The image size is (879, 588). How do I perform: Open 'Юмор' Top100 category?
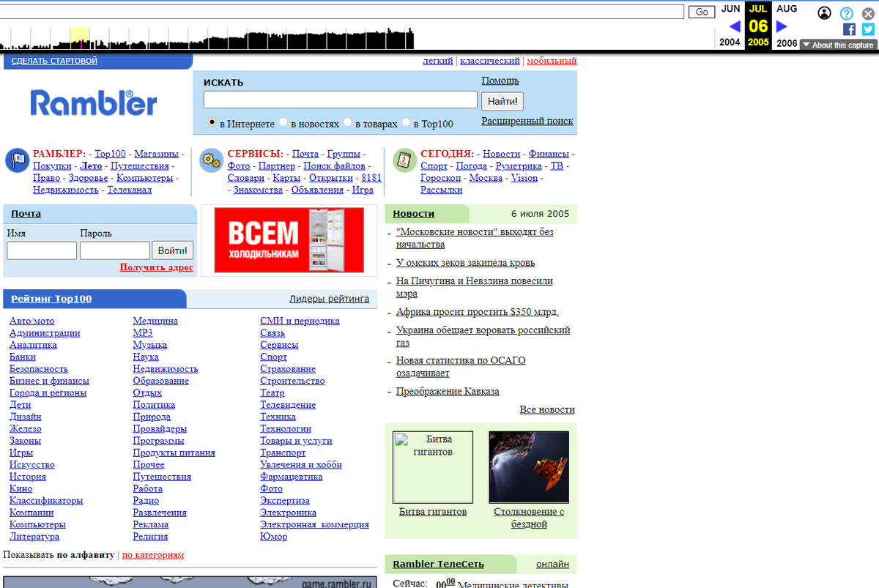274,537
